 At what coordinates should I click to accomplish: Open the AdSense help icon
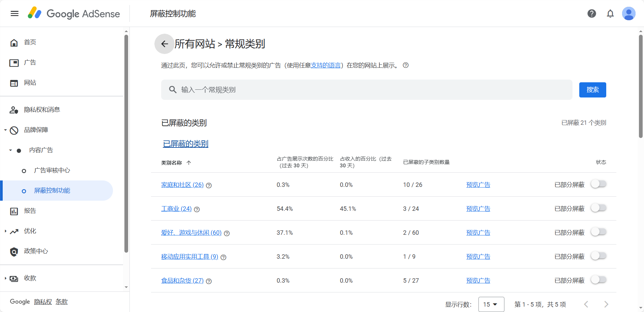(x=591, y=13)
